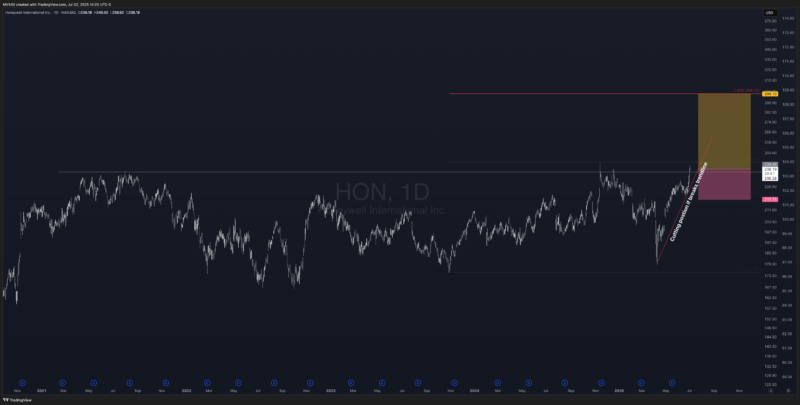Open the USD currency selector
This screenshot has height=405, width=800.
click(770, 12)
